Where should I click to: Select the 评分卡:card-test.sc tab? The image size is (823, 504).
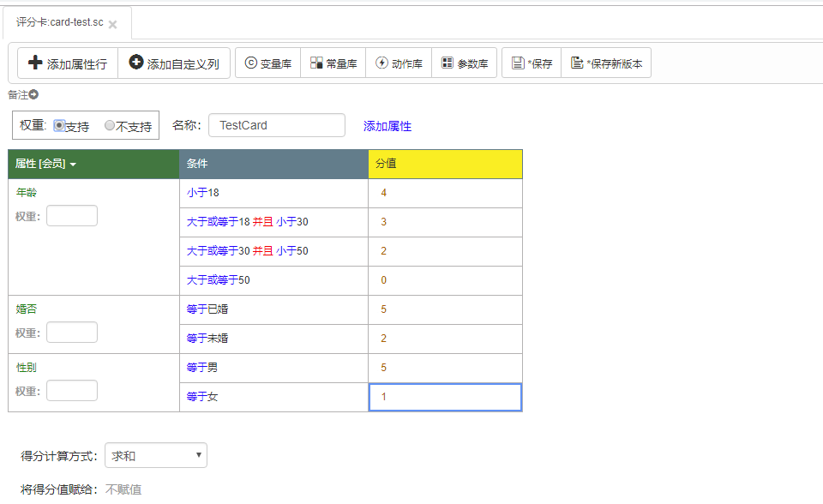coord(60,22)
